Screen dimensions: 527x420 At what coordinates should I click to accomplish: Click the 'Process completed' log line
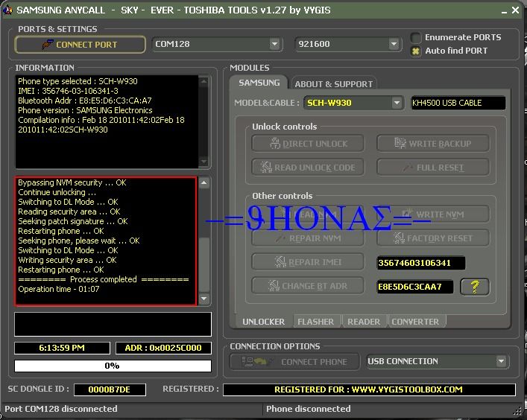[x=104, y=279]
